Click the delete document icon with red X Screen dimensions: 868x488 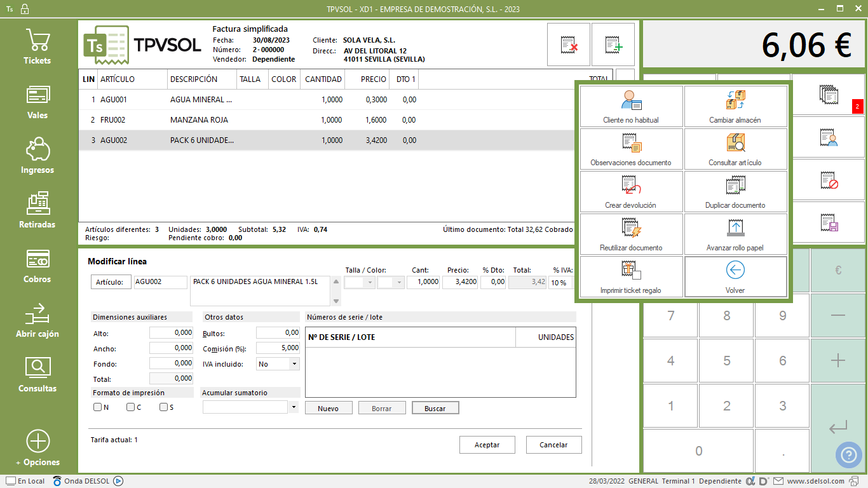(569, 45)
